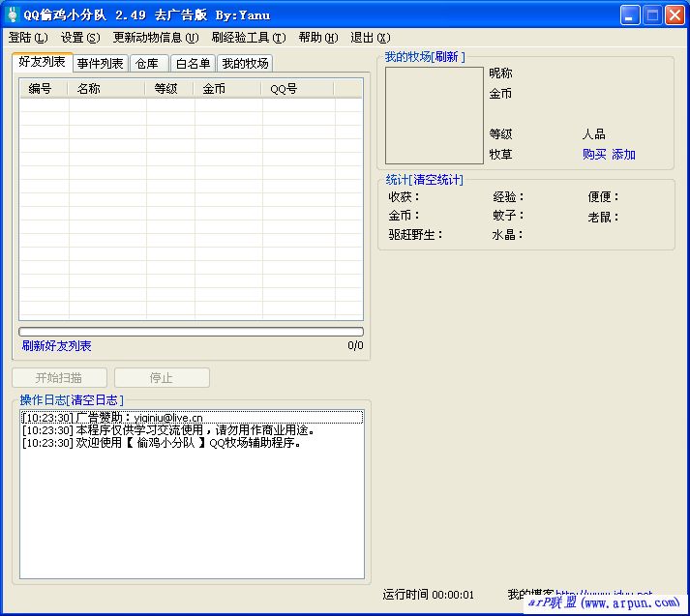Click the 昵称 label in ranch panel

point(500,73)
